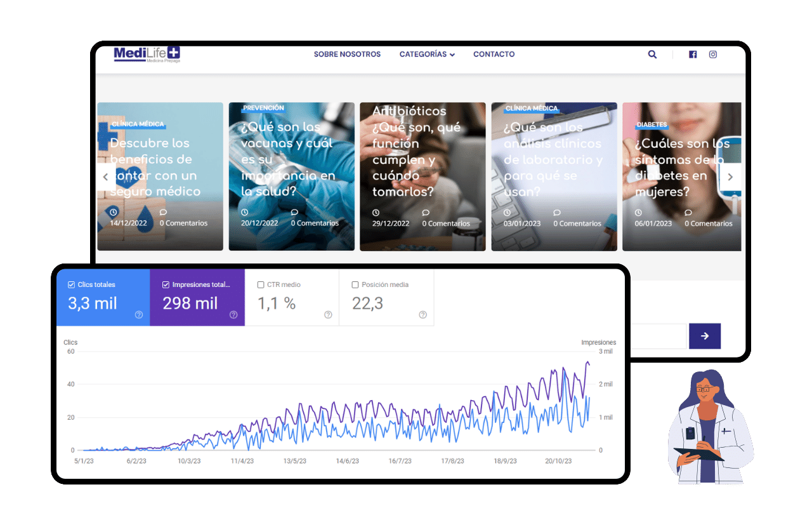812x508 pixels.
Task: Click comment bubble icon on Antibióticos card
Action: [426, 212]
